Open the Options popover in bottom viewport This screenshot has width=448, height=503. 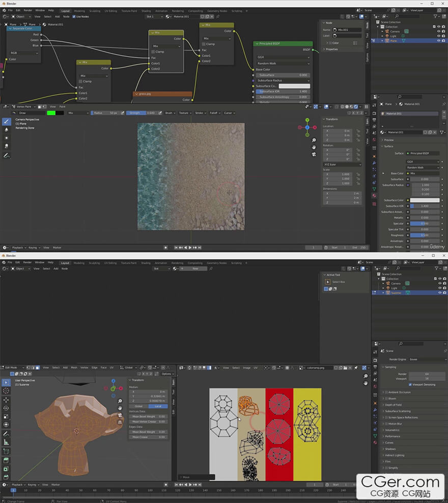pyautogui.click(x=167, y=374)
